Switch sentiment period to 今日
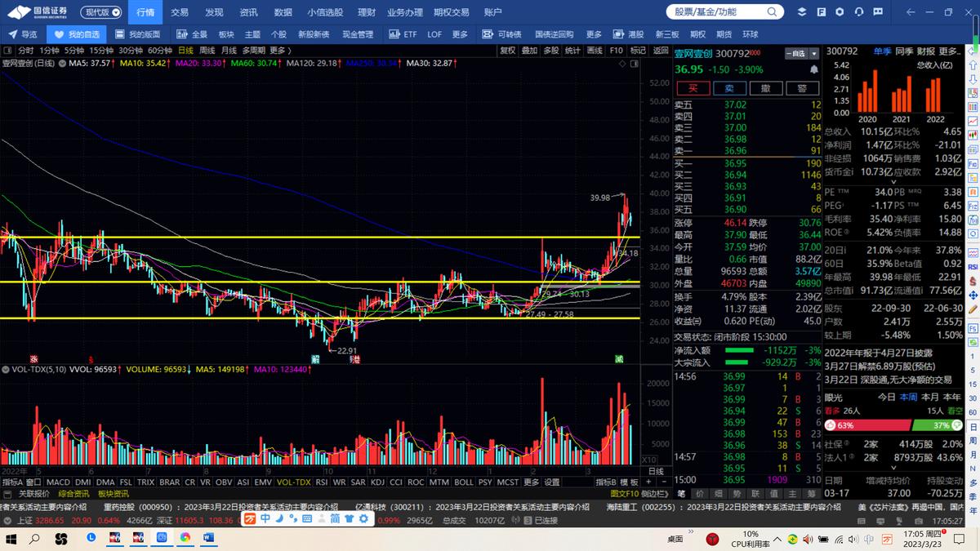The image size is (980, 551). (886, 397)
